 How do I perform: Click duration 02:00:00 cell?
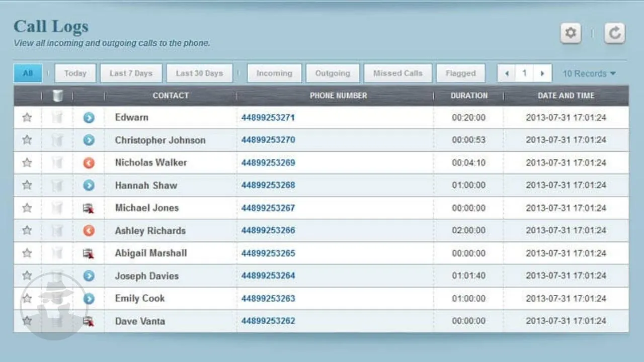(x=469, y=231)
